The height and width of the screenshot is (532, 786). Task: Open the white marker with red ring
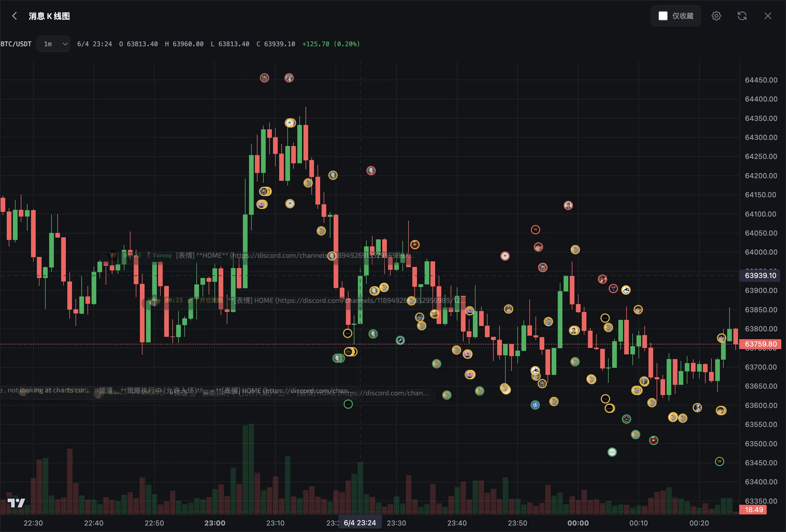[x=505, y=256]
